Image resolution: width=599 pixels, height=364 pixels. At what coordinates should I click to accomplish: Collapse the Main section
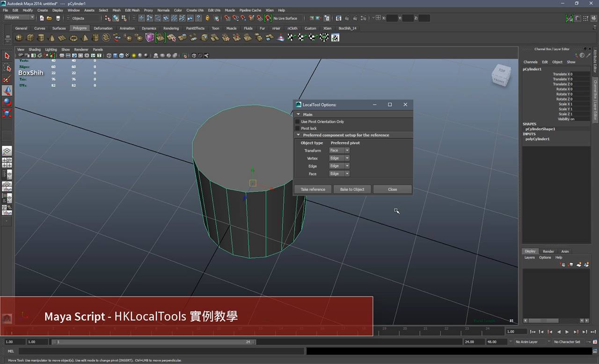(298, 114)
